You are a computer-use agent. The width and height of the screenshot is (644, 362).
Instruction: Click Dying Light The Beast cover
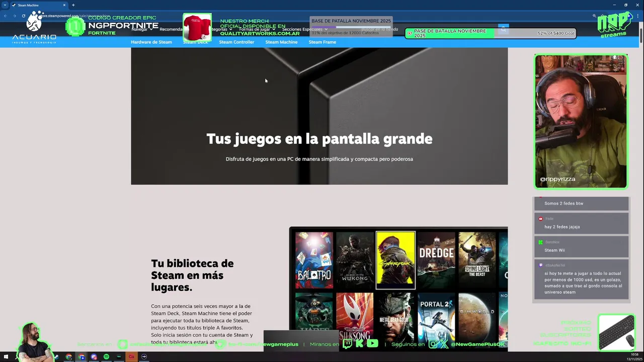(x=477, y=260)
